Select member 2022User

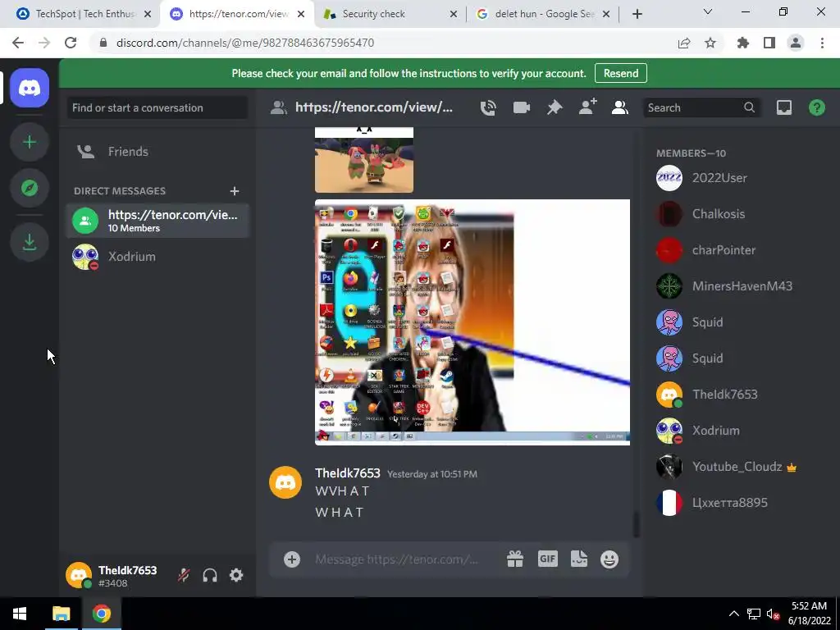click(x=741, y=178)
